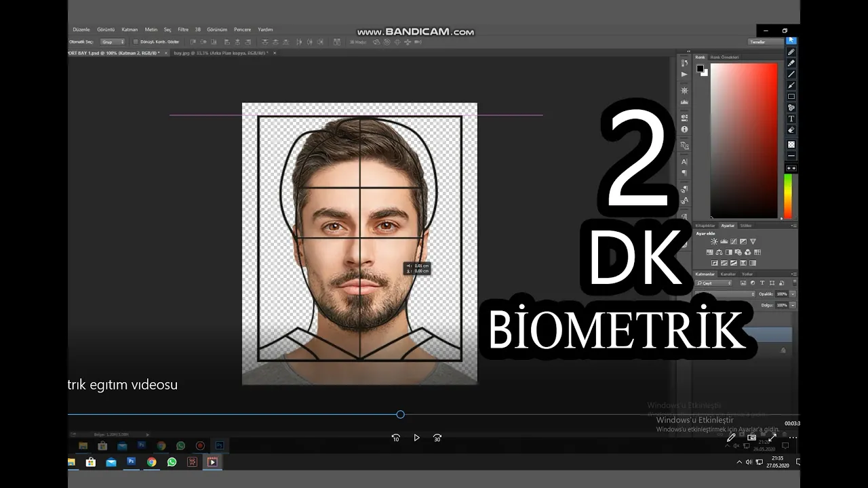Open the Character panel icon

[x=684, y=161]
